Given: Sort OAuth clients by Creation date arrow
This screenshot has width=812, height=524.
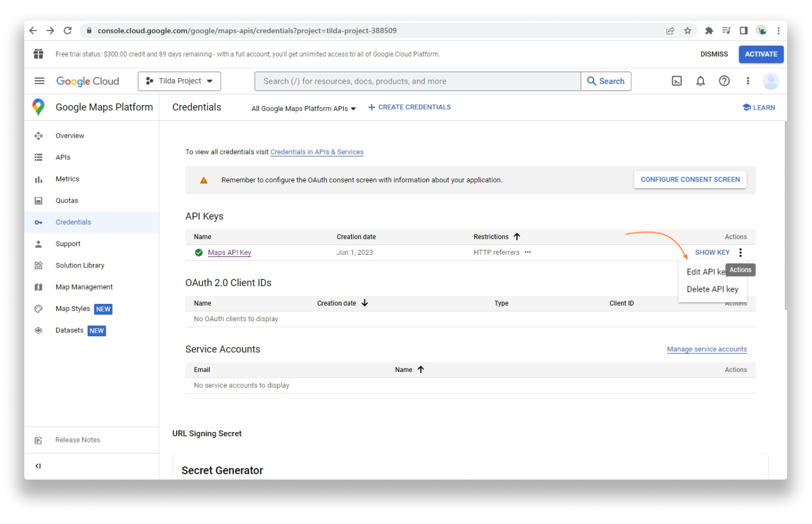Looking at the screenshot, I should (x=364, y=303).
